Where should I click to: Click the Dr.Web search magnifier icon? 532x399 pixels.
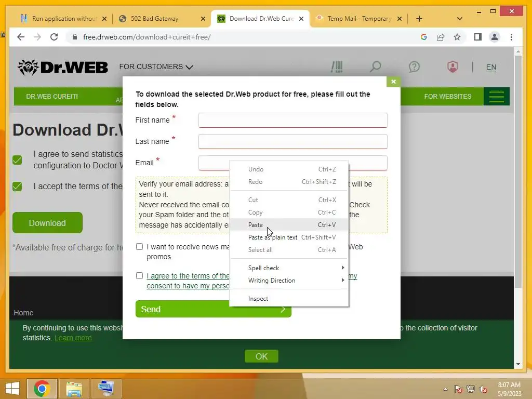(x=375, y=67)
